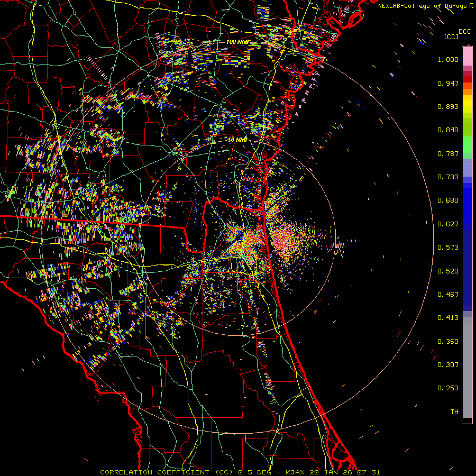Click the 0.680 scale value
Screen dimensions: 476x476
448,200
